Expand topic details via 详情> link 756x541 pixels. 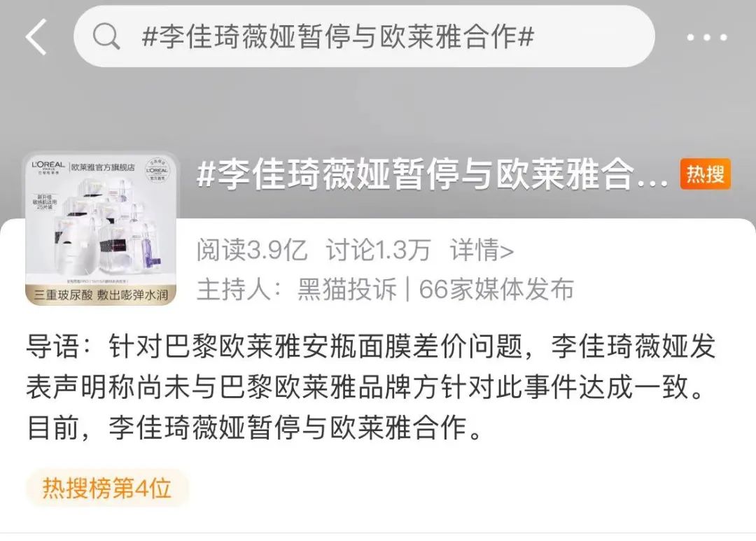coord(482,251)
